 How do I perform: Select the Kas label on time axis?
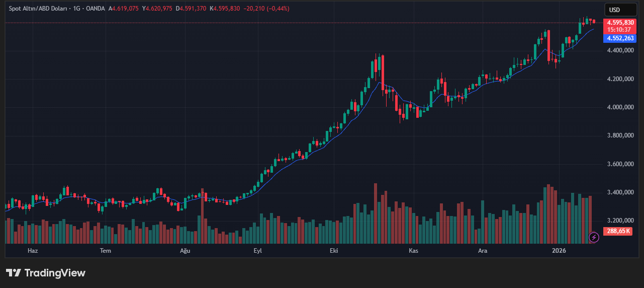click(414, 250)
